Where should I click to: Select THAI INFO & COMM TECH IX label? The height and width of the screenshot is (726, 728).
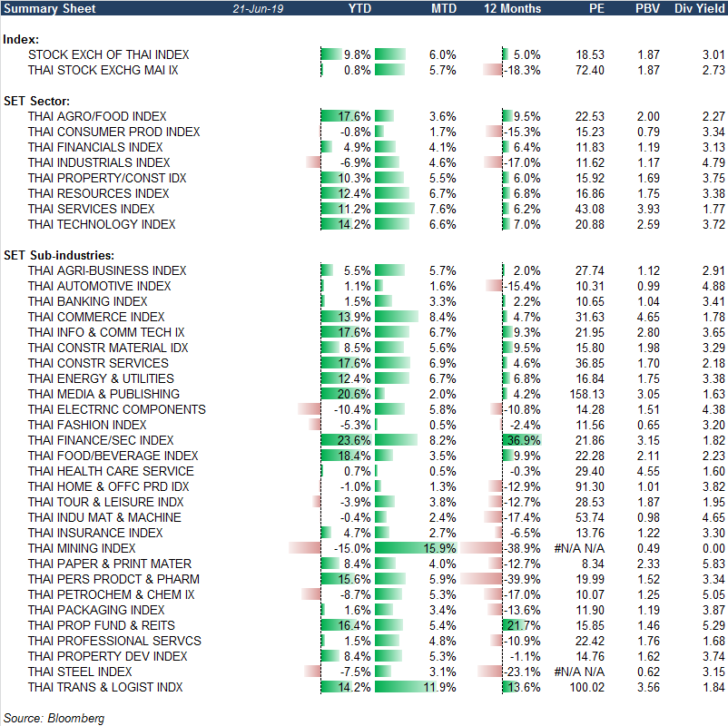pyautogui.click(x=106, y=332)
